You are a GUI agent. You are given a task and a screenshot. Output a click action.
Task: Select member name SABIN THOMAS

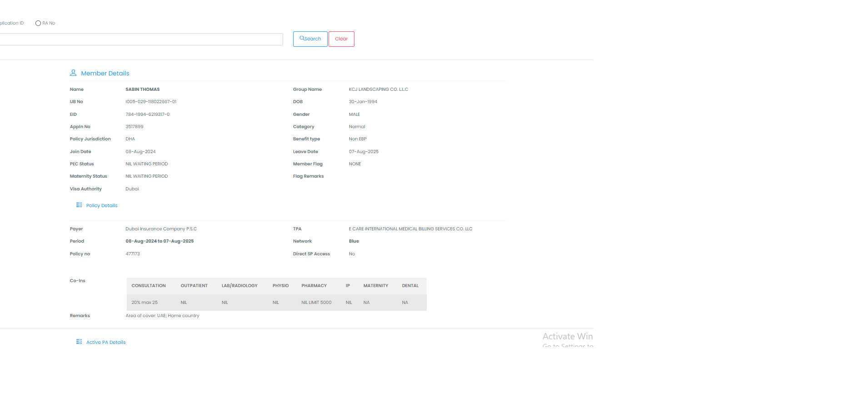pyautogui.click(x=143, y=90)
